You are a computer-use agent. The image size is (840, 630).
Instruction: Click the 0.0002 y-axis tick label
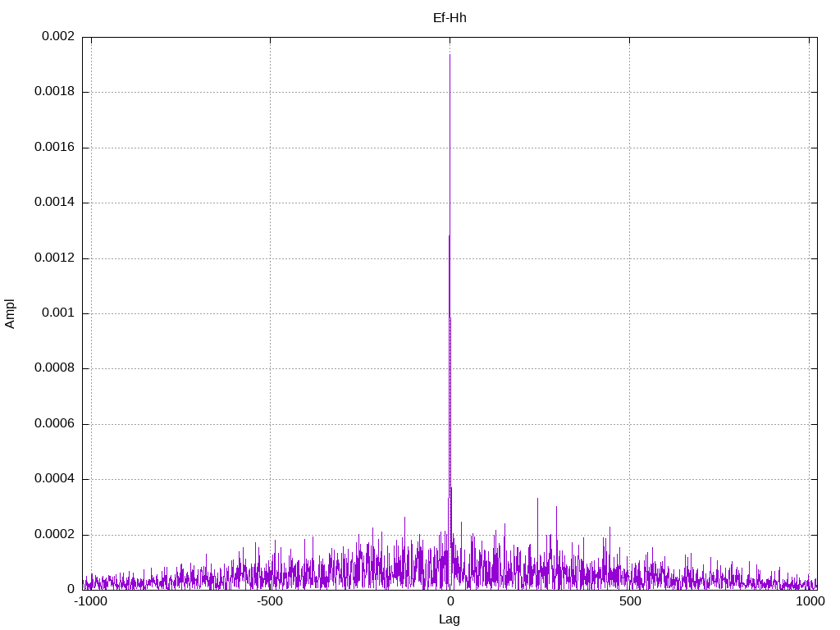pos(54,535)
